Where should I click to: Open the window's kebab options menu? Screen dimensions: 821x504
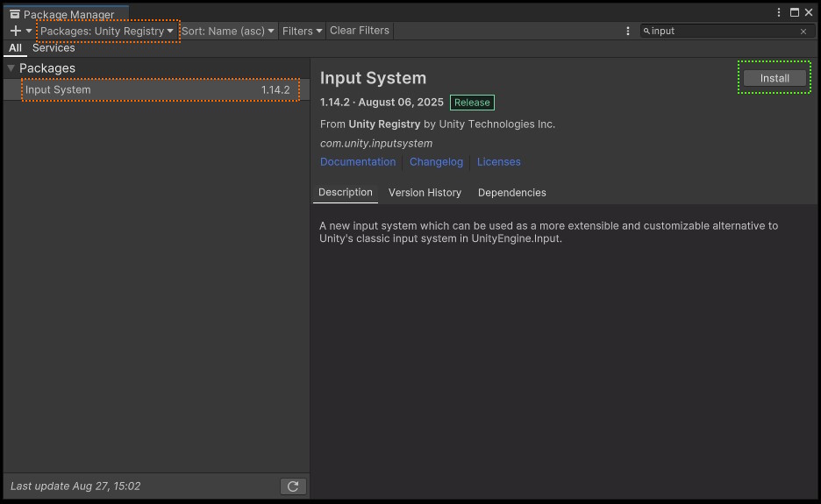point(780,12)
